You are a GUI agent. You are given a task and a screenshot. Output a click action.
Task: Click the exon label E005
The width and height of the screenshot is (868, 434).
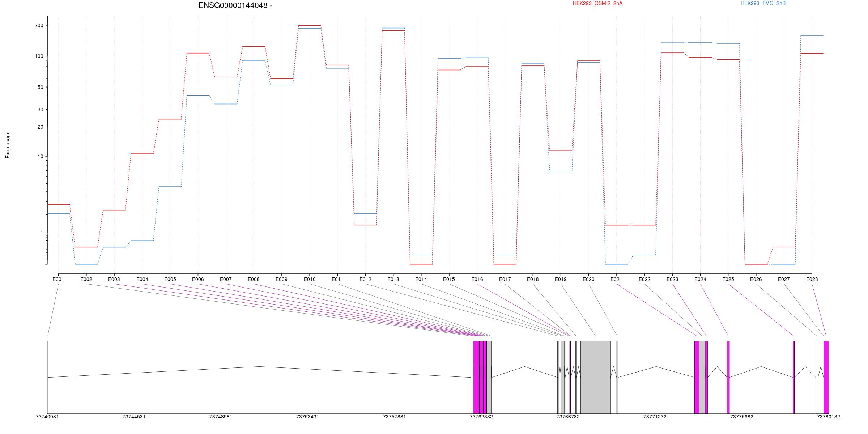click(x=170, y=279)
